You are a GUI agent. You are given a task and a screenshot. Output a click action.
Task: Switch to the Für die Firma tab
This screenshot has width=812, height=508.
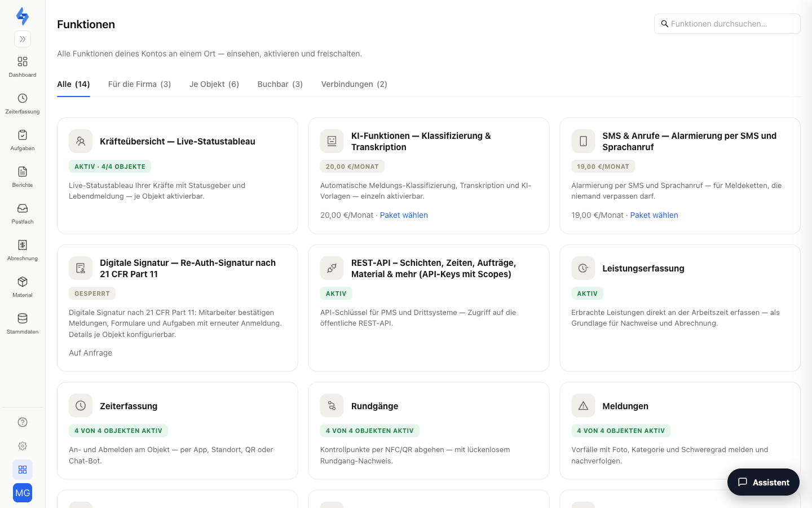tap(139, 84)
